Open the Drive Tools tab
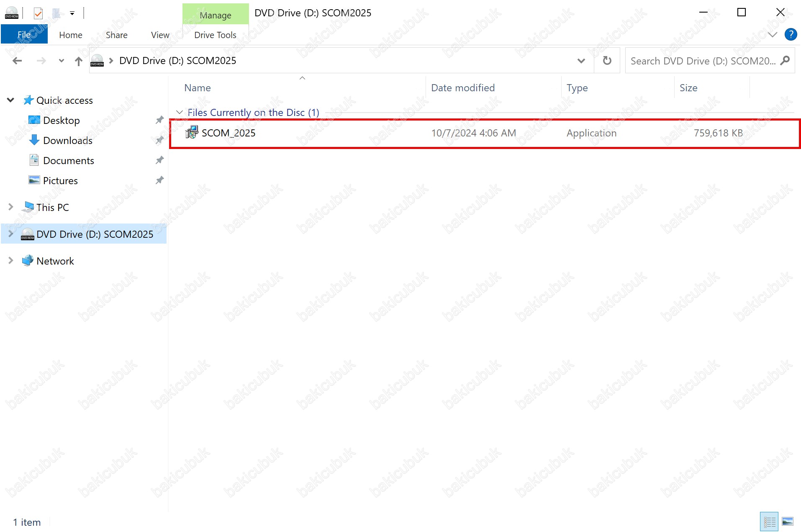The height and width of the screenshot is (532, 801). (x=215, y=35)
